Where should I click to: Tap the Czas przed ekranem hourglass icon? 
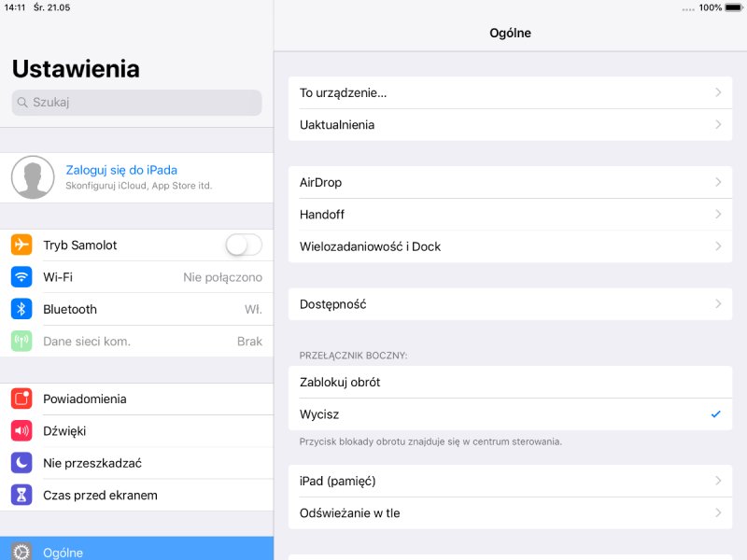[x=21, y=496]
